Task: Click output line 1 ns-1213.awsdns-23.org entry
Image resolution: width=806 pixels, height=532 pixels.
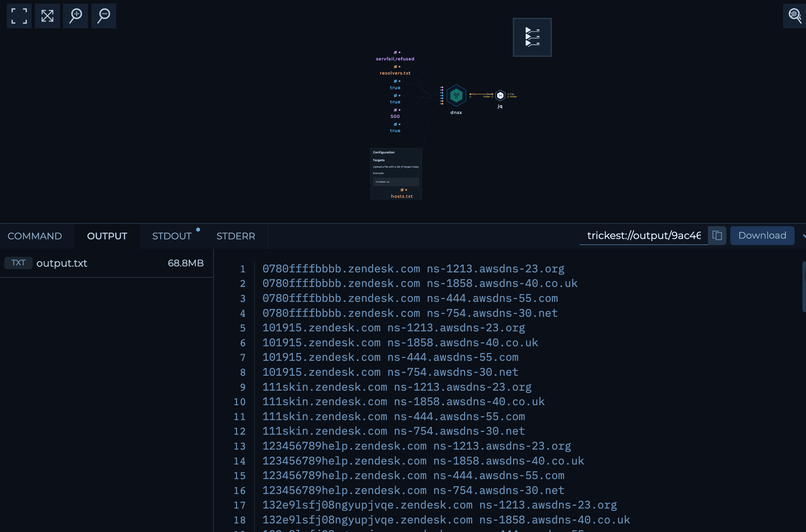Action: pyautogui.click(x=496, y=269)
